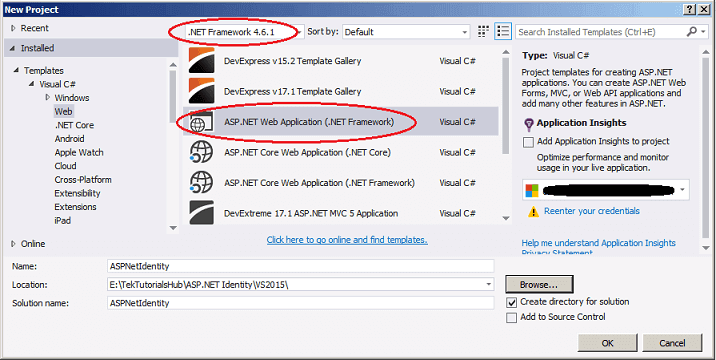Enable Add Application Insights to project

click(x=528, y=142)
